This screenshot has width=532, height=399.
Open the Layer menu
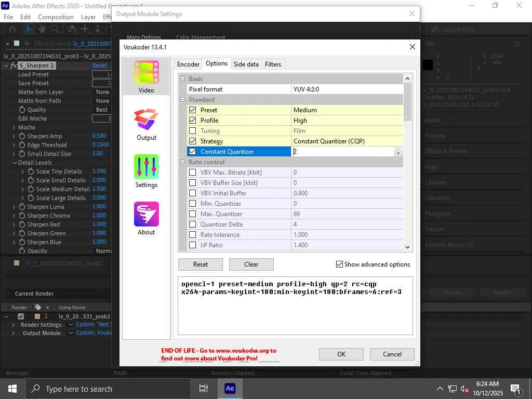point(88,17)
